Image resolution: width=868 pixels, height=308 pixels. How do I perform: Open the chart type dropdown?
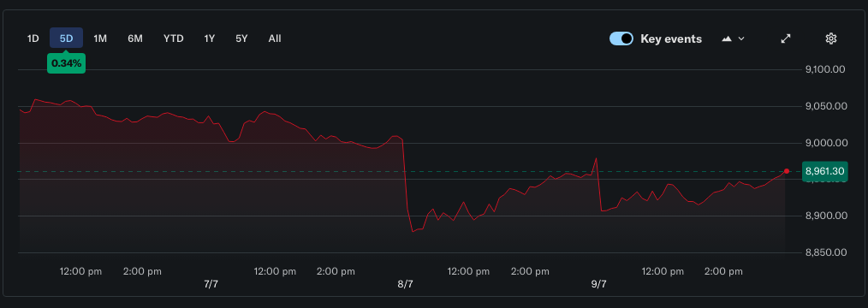[x=734, y=38]
